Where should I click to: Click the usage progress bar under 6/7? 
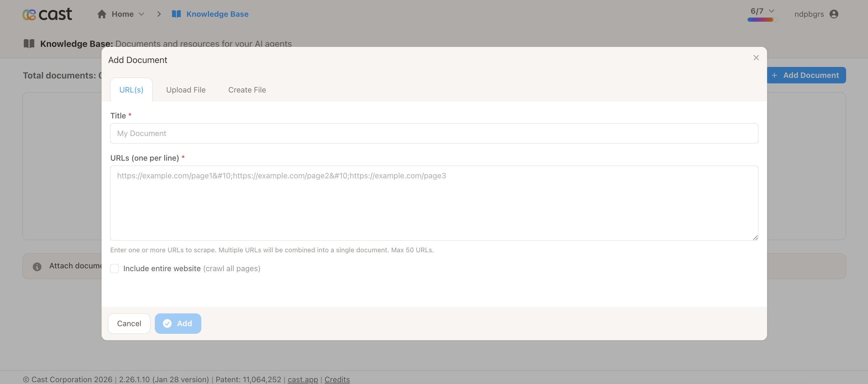click(x=762, y=20)
